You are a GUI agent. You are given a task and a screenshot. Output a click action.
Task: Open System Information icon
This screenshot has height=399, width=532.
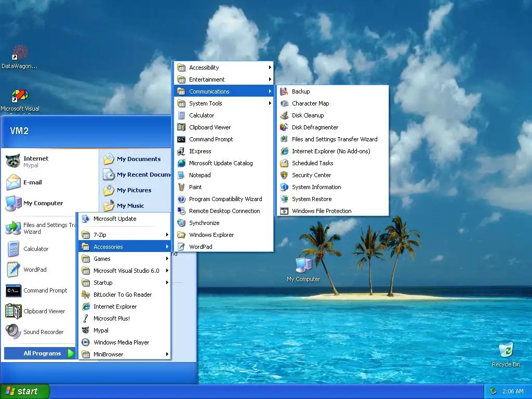point(284,187)
